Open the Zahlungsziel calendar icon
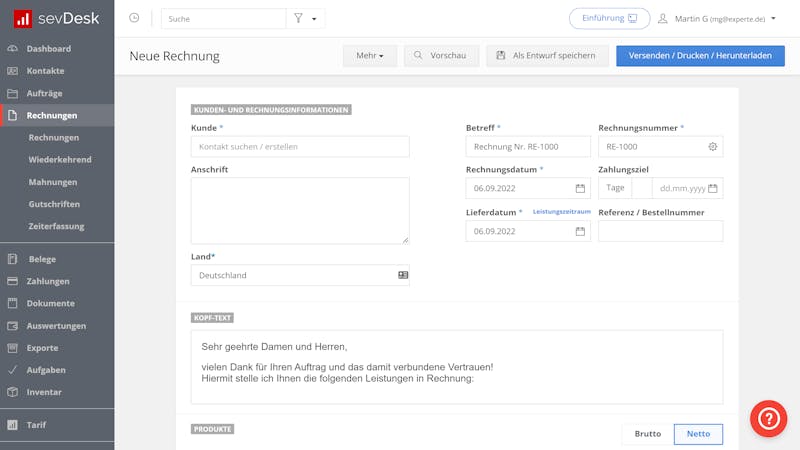Screen dimensions: 800x450 pos(713,188)
